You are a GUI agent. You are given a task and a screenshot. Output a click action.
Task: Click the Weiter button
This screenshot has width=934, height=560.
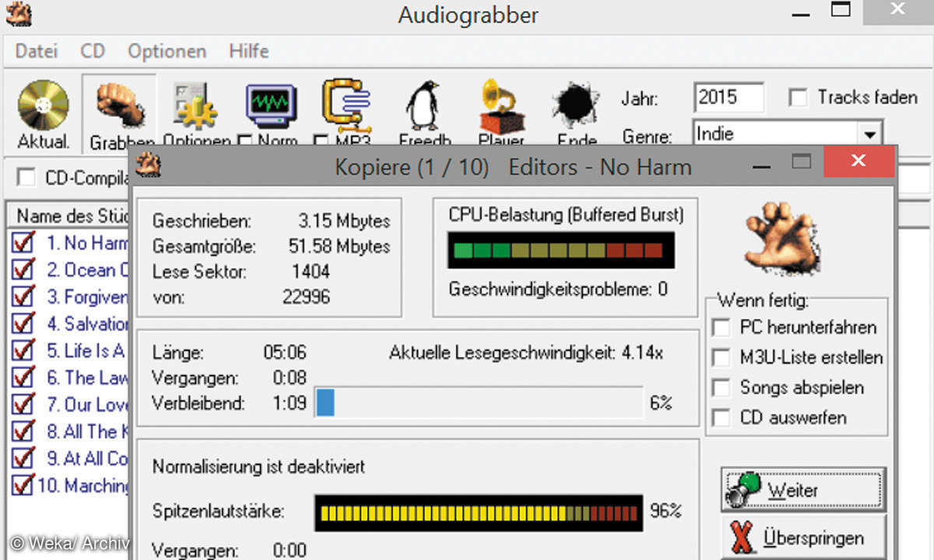coord(803,490)
